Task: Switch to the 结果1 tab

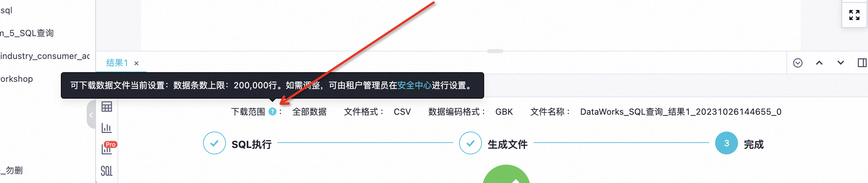Action: coord(117,63)
